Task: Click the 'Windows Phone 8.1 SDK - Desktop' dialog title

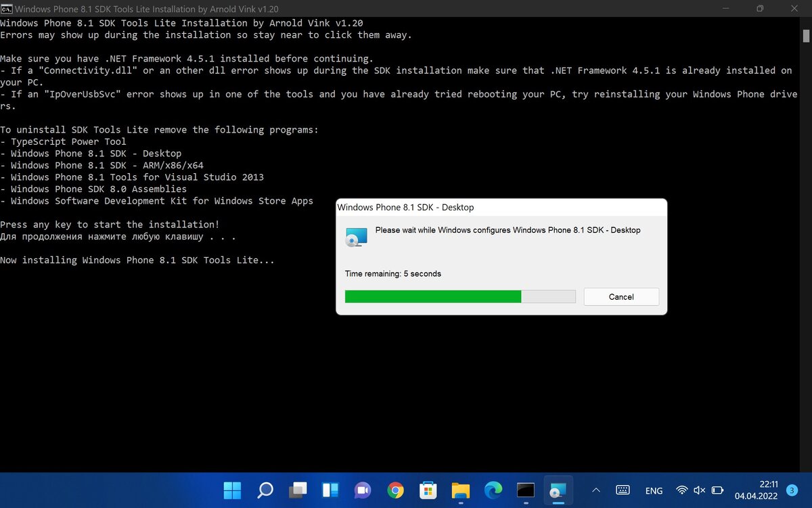Action: pyautogui.click(x=405, y=208)
